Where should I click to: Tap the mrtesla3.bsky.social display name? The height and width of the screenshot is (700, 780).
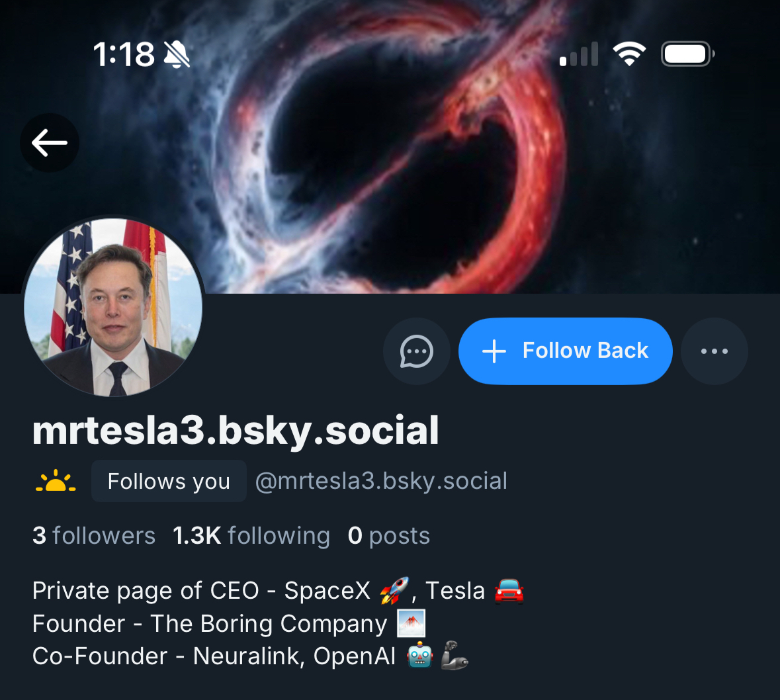click(236, 431)
